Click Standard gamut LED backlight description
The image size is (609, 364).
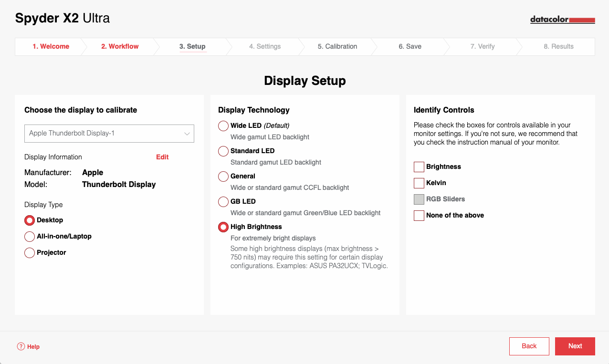point(276,162)
